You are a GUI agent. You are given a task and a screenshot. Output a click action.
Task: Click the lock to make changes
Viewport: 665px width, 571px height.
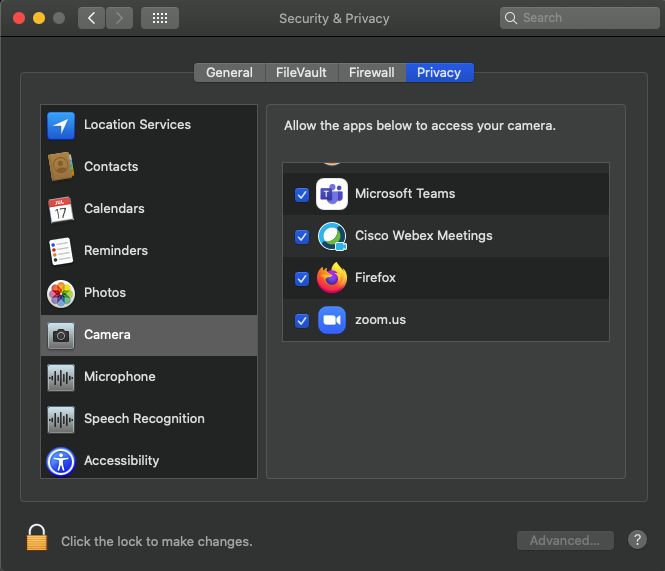point(36,537)
